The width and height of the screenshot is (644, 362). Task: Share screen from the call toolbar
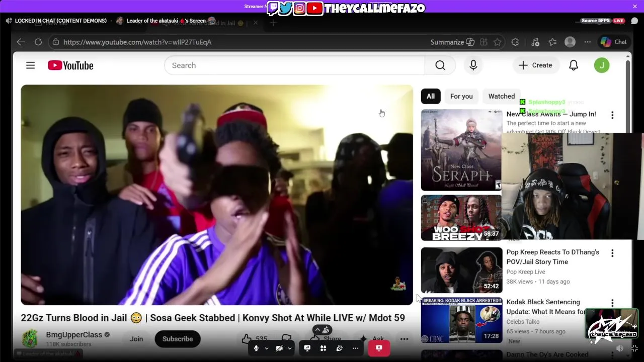click(x=307, y=348)
